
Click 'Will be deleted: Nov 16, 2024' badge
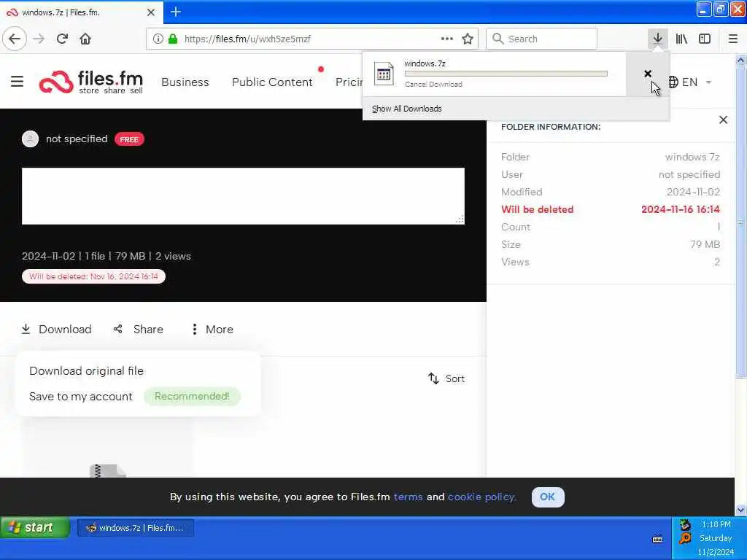[93, 276]
